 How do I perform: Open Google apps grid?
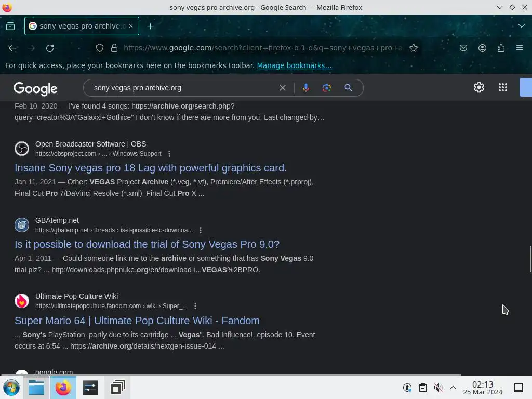coord(503,87)
